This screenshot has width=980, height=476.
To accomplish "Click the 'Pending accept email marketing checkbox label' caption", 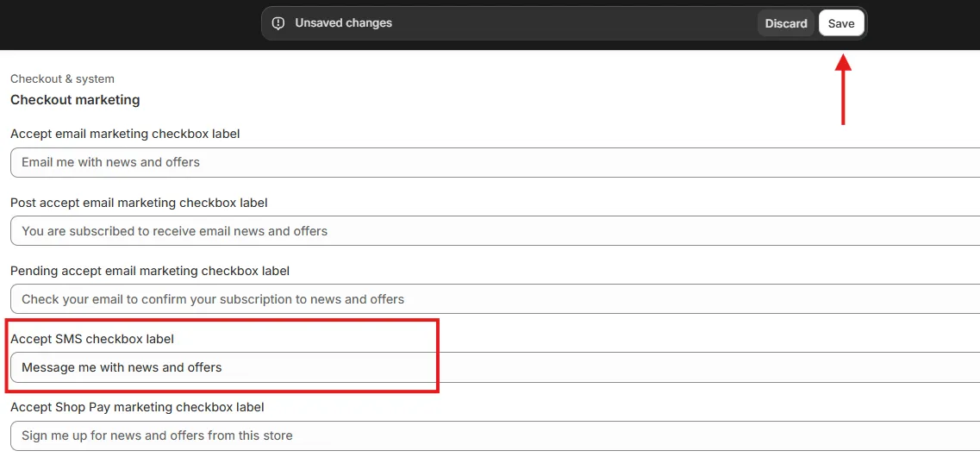I will [150, 271].
